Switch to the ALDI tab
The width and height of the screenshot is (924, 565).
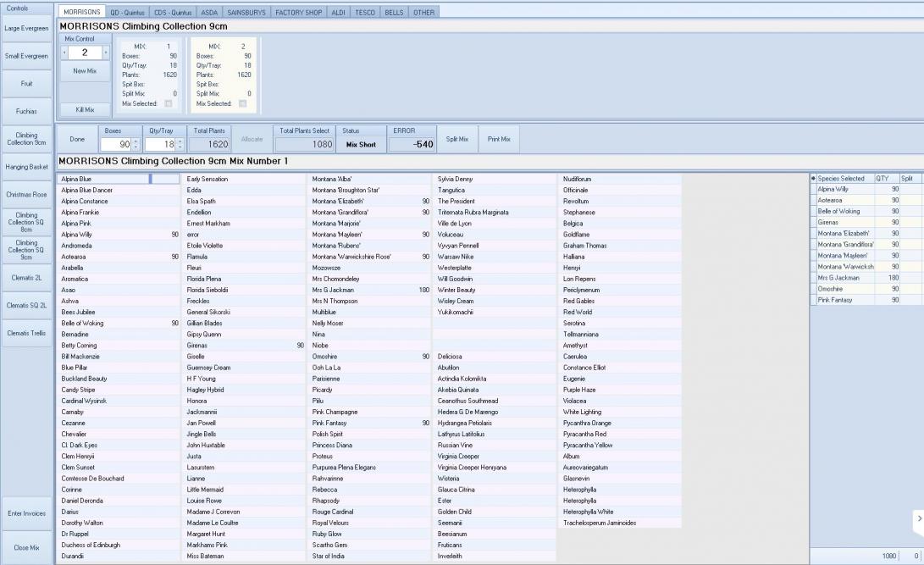point(338,13)
